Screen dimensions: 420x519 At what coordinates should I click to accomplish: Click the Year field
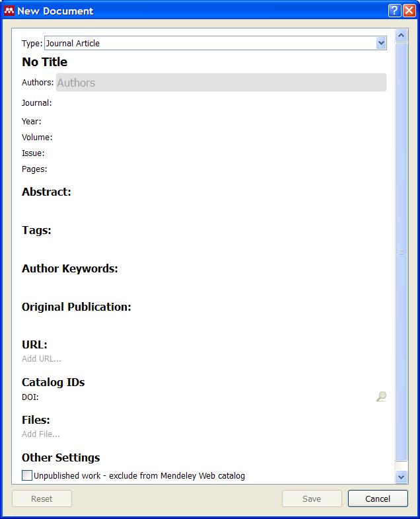pos(218,122)
